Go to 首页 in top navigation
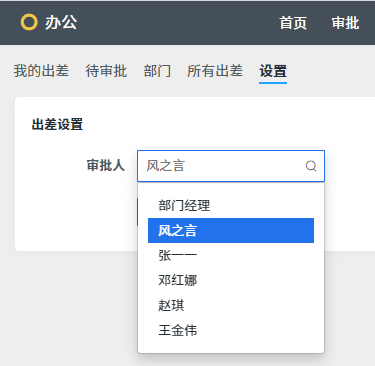Viewport: 375px width, 366px height. [x=293, y=23]
